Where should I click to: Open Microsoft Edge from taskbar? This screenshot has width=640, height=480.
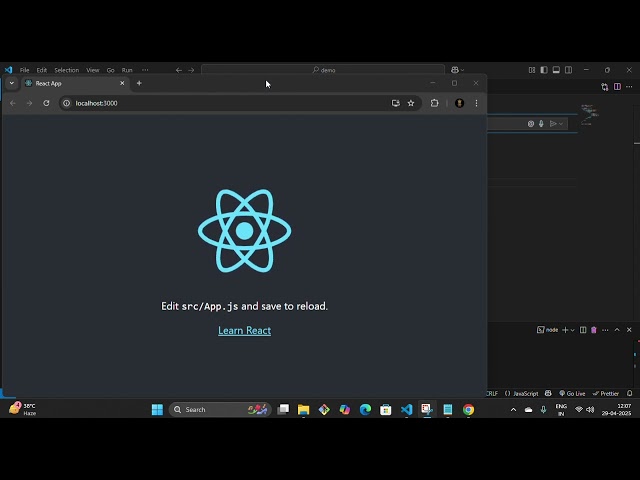pos(365,409)
